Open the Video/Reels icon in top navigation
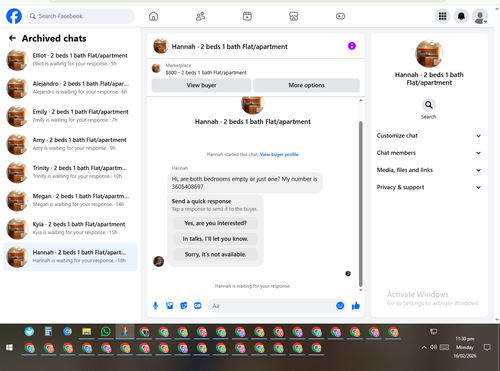Screen dimensions: 500x371 (x=247, y=16)
